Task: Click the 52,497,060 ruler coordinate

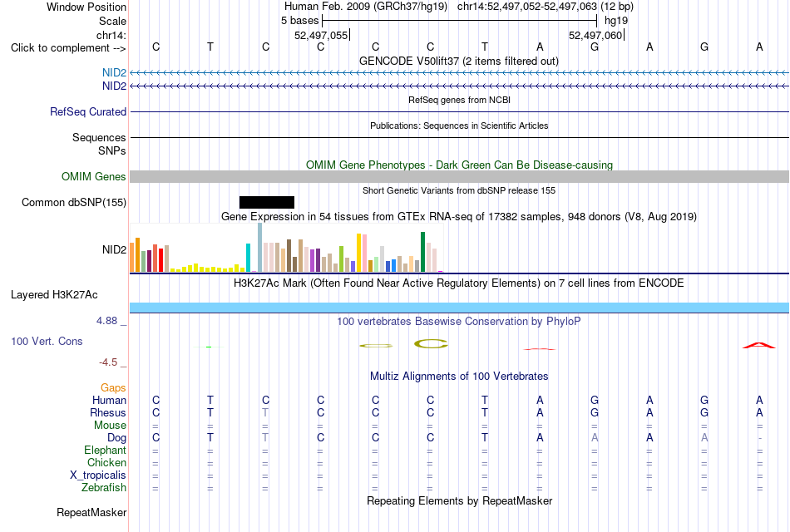Action: click(595, 35)
